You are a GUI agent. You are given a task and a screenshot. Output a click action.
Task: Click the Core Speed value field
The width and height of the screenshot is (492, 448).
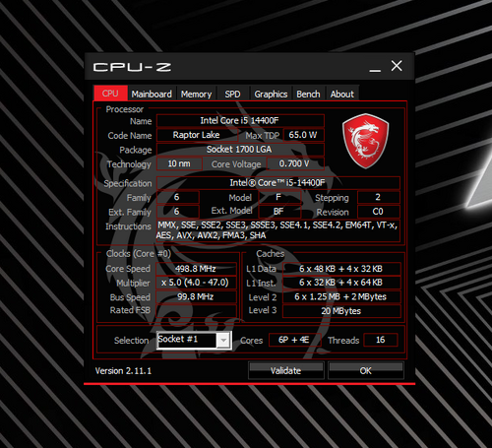(196, 269)
